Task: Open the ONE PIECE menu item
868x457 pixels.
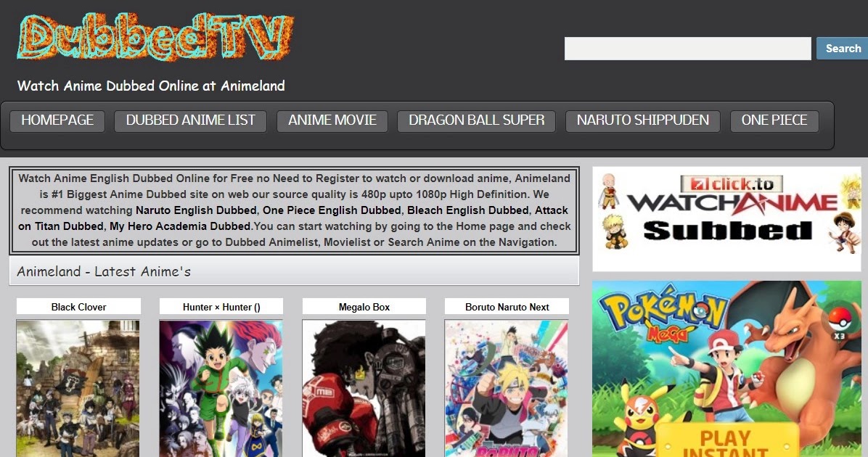Action: click(774, 120)
